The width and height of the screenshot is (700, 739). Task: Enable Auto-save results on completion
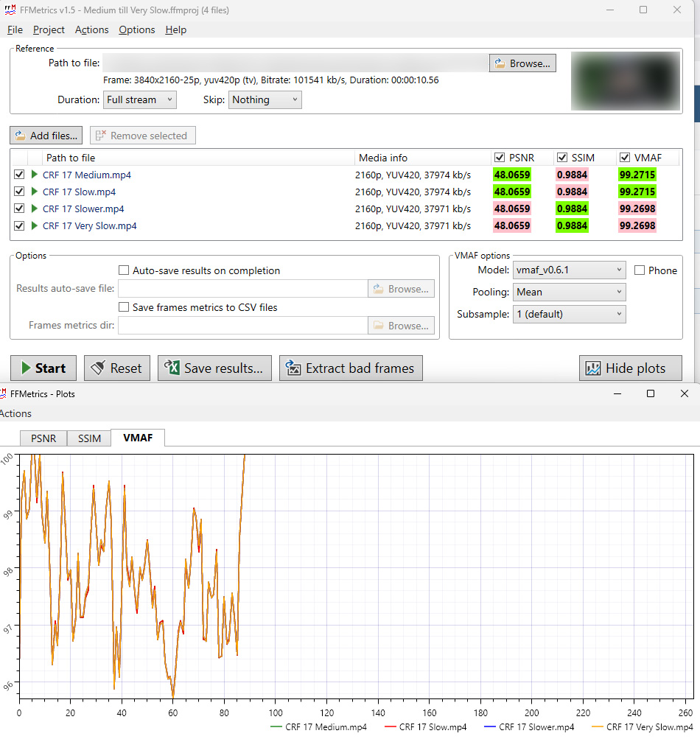pyautogui.click(x=125, y=270)
